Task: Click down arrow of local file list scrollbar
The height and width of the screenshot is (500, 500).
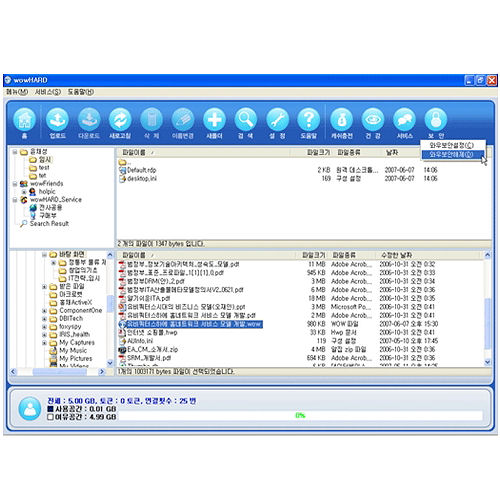Action: click(487, 362)
